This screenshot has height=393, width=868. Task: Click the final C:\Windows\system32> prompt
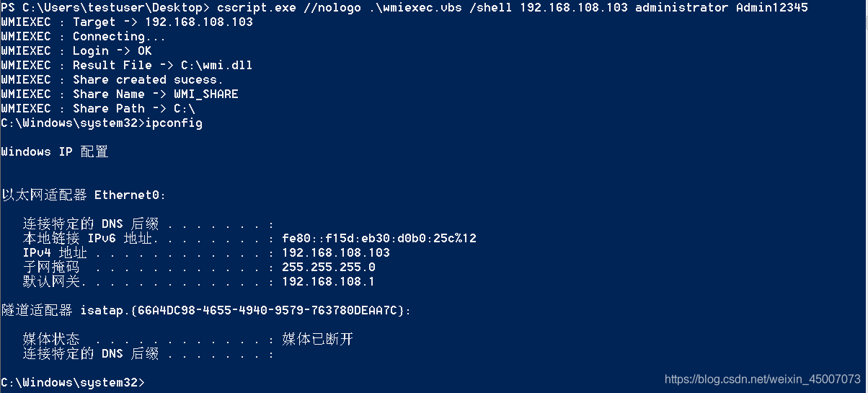coord(73,381)
